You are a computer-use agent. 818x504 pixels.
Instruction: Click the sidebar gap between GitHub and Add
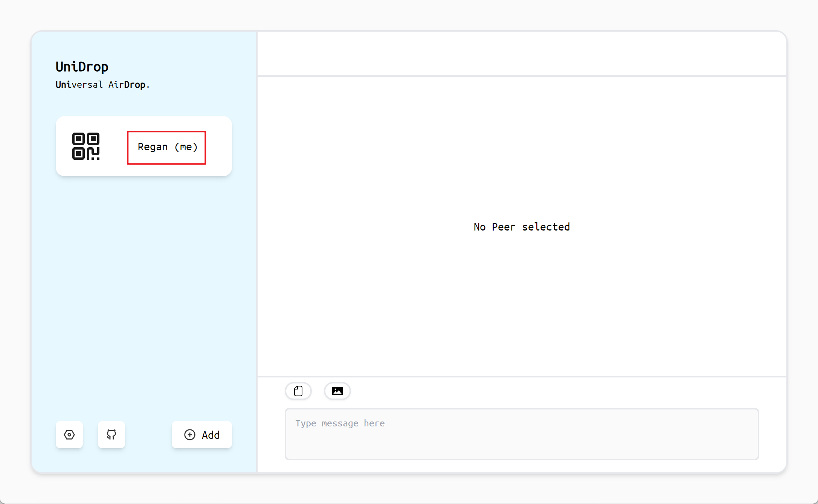click(x=148, y=435)
